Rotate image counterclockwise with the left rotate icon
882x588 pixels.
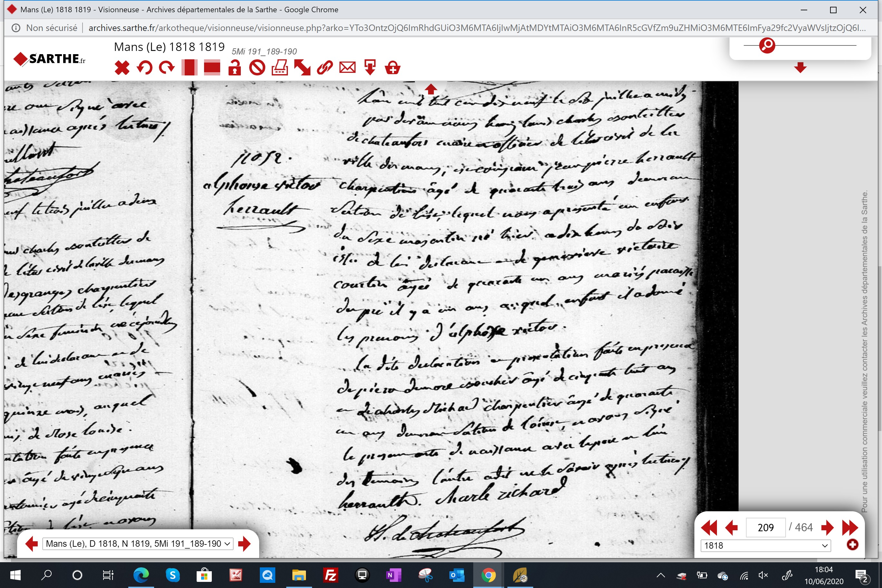click(x=144, y=68)
